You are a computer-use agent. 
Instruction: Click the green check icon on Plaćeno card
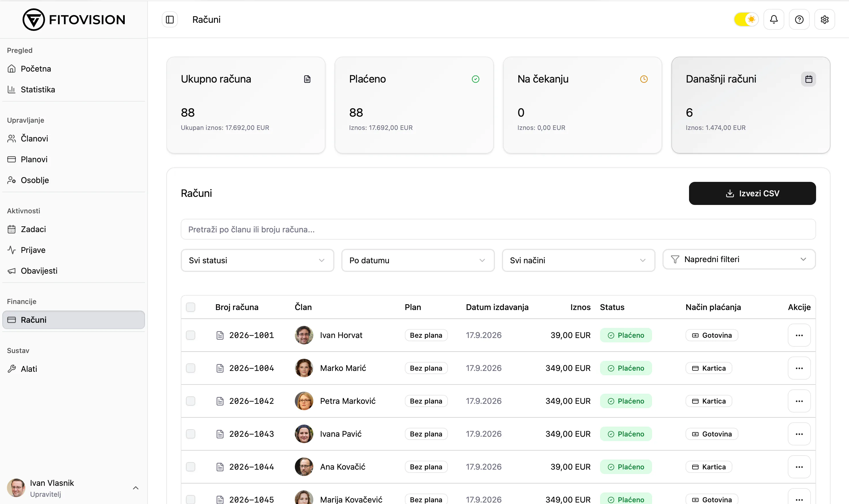click(x=476, y=79)
